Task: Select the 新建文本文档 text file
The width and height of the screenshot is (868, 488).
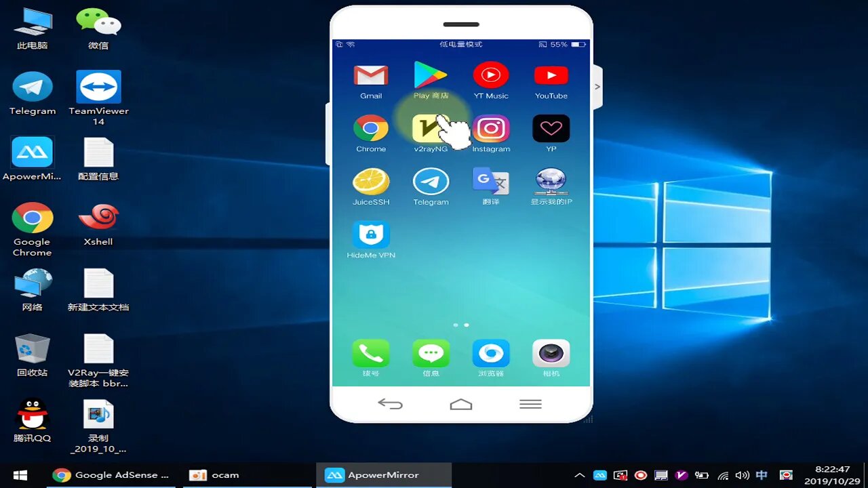Action: coord(98,289)
